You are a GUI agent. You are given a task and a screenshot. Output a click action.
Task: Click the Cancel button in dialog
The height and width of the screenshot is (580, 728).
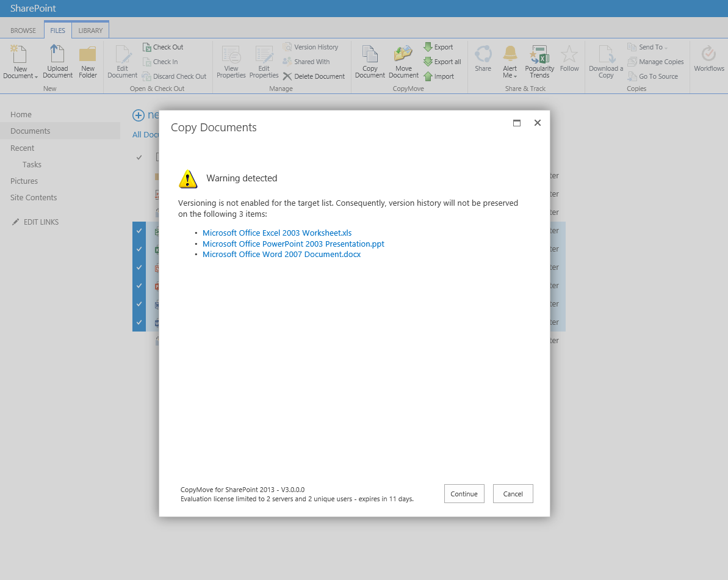coord(513,494)
